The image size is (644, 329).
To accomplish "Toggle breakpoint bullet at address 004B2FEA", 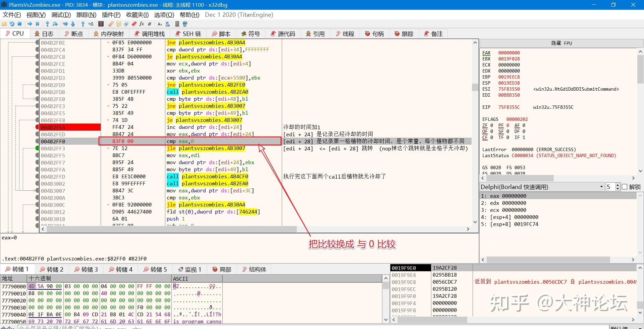I will coord(37,127).
